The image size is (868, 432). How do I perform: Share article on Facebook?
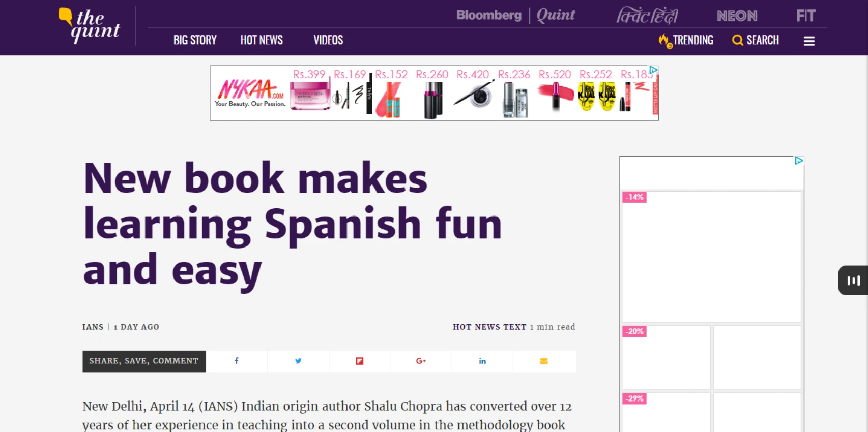[237, 361]
